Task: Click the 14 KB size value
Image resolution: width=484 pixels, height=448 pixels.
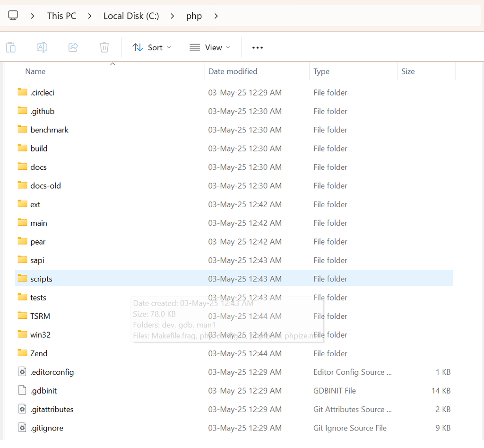Action: [441, 391]
